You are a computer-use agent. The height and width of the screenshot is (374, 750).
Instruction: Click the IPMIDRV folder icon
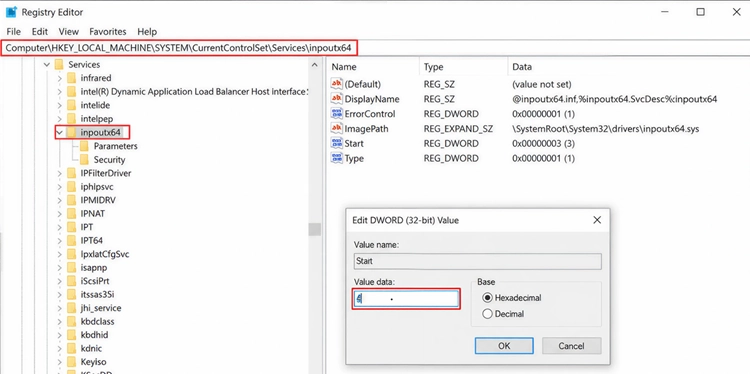(x=71, y=200)
